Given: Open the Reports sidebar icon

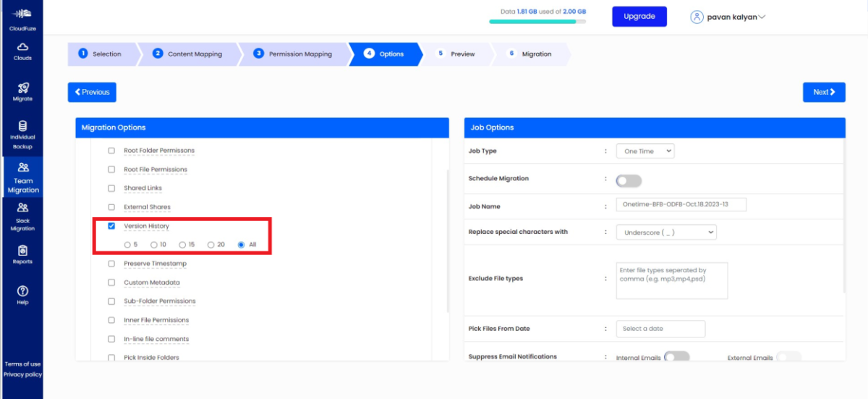Looking at the screenshot, I should (x=22, y=251).
